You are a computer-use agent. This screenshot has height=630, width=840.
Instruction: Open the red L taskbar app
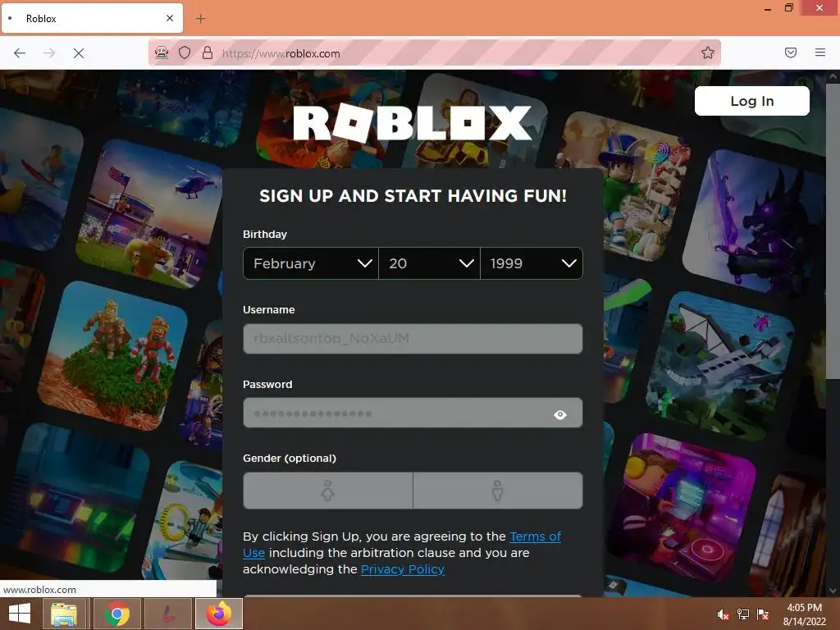point(167,614)
